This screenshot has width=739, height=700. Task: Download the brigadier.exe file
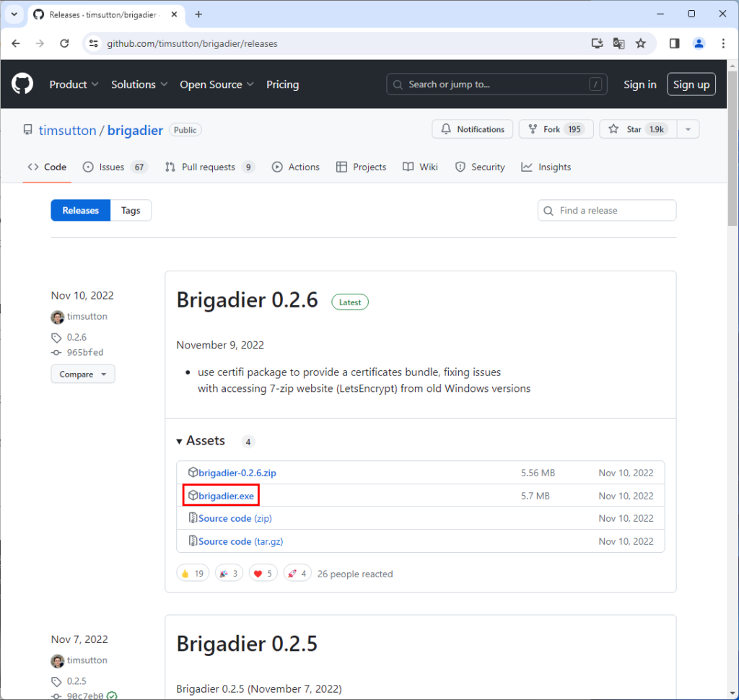(226, 496)
